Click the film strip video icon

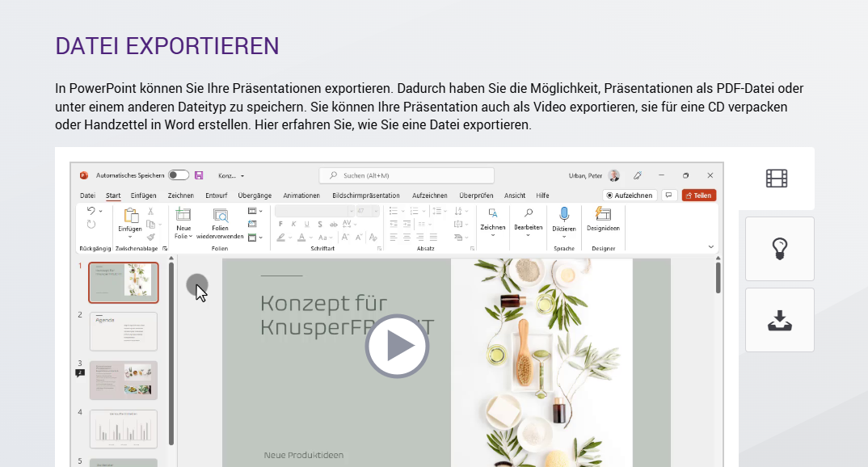(x=777, y=179)
